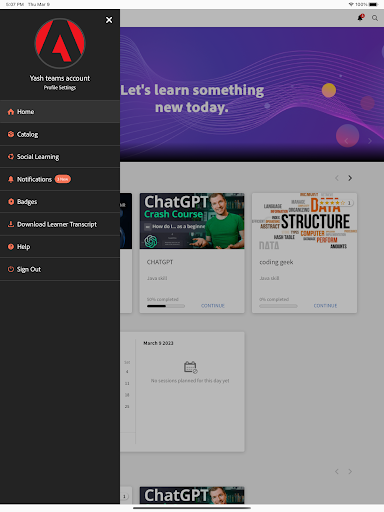Tap the Adobe account profile avatar

(x=60, y=43)
